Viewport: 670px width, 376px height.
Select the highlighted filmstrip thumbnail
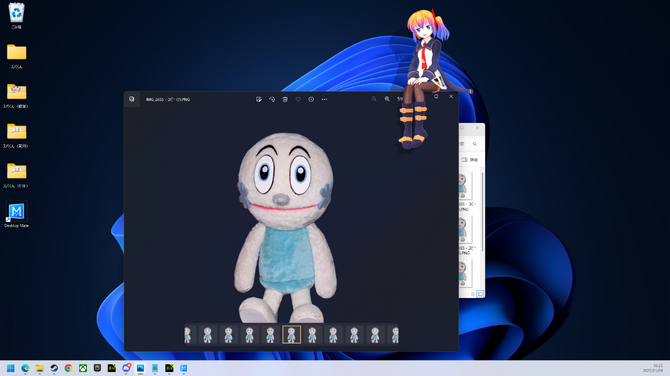pyautogui.click(x=291, y=335)
